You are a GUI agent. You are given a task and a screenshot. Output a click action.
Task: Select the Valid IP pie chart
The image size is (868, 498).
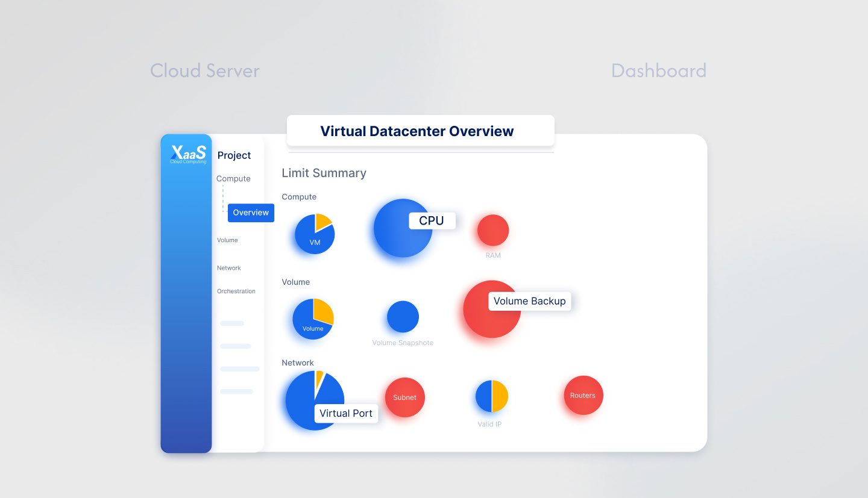pyautogui.click(x=490, y=396)
